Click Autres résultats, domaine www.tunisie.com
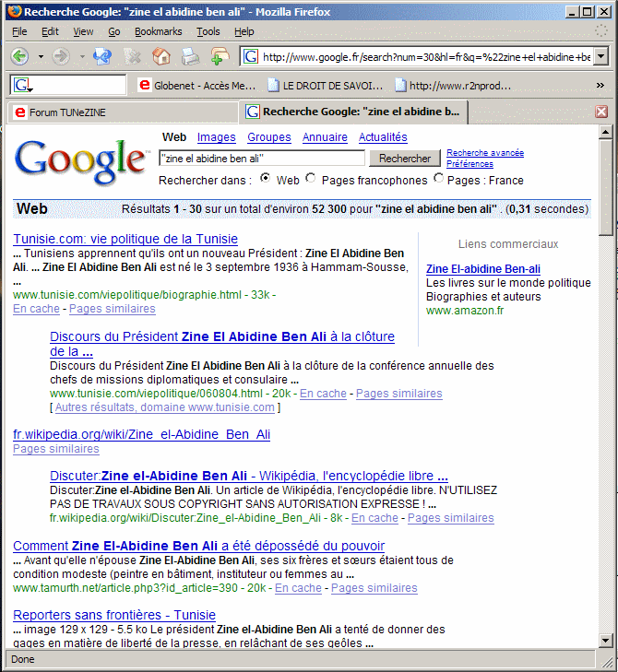618x672 pixels. click(165, 407)
